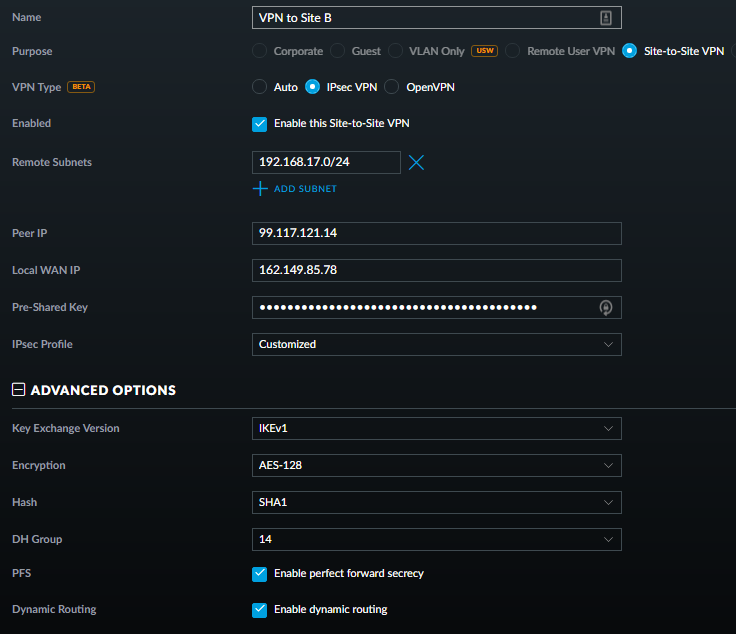
Task: Open the IPsec Profile dropdown
Action: pyautogui.click(x=437, y=344)
